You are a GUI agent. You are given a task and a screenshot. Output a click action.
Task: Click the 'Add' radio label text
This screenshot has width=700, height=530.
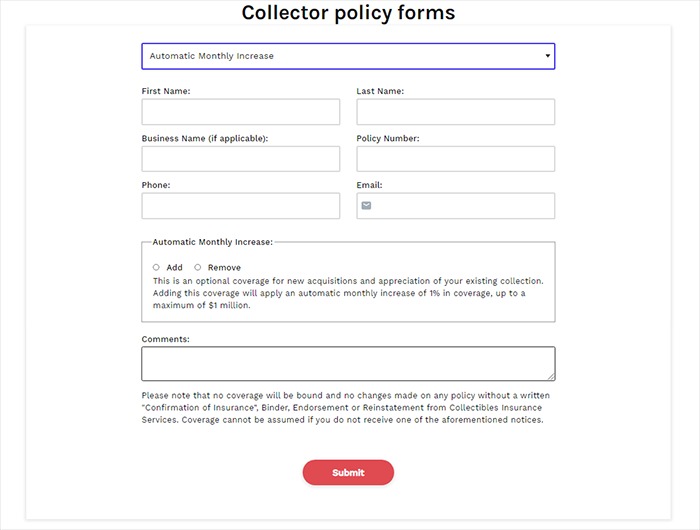point(174,267)
